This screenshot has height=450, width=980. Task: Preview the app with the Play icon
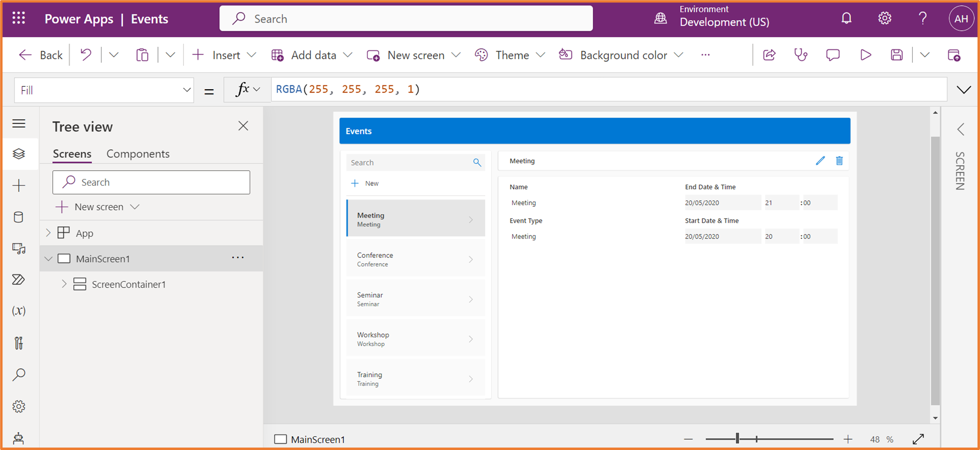tap(865, 55)
